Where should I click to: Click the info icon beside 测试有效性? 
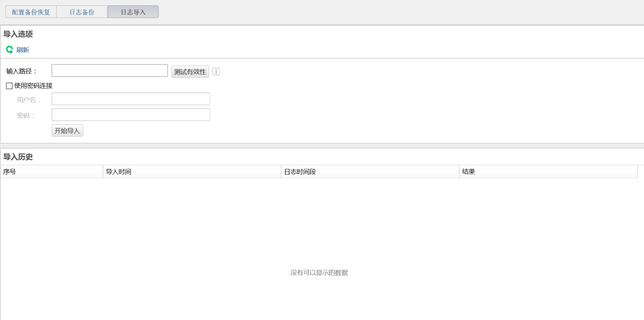(x=216, y=72)
